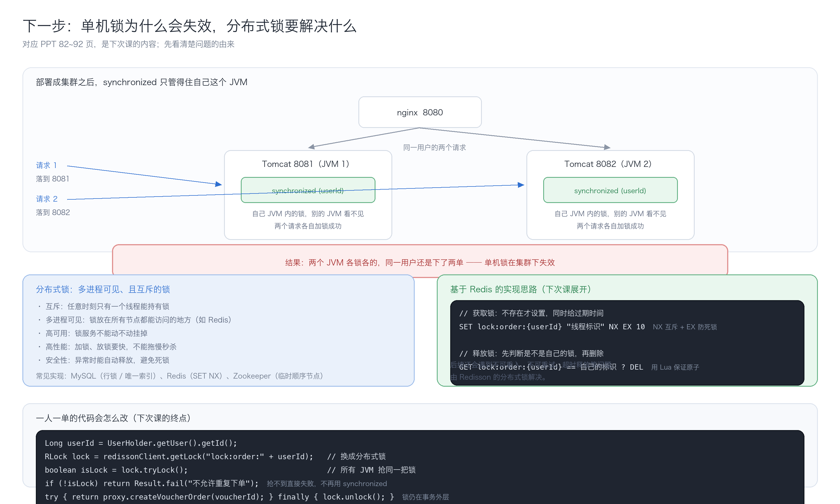Click heading 分布式锁：多进程可见、且互斥的锁
This screenshot has height=504, width=840.
click(103, 289)
